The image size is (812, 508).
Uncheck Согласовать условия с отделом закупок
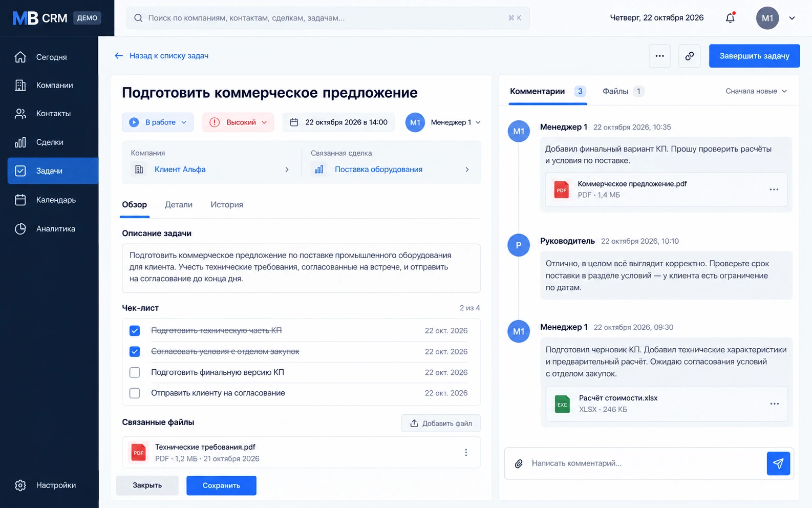click(x=135, y=352)
